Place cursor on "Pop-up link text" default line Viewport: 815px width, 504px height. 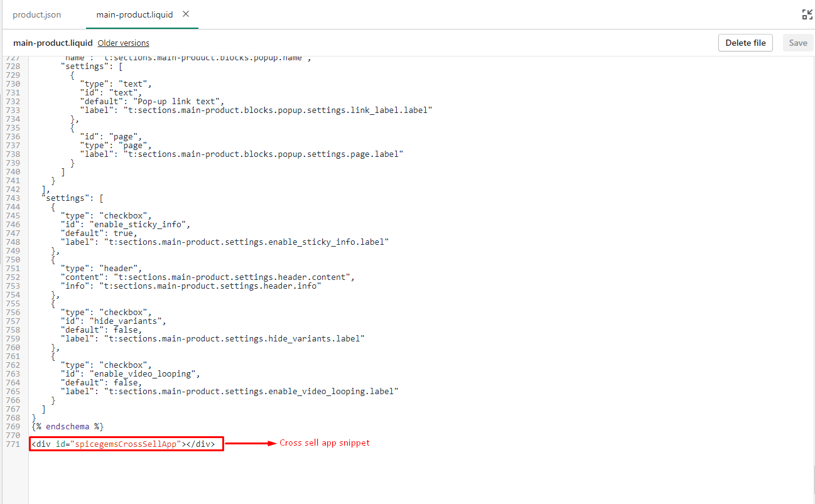(151, 102)
